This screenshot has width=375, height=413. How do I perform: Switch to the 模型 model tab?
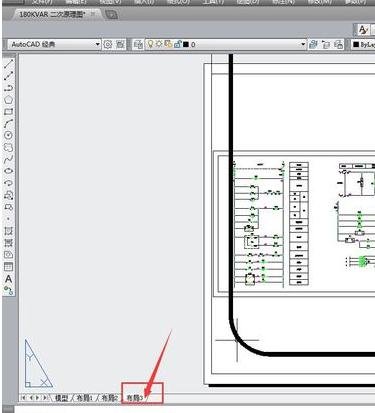coord(61,398)
